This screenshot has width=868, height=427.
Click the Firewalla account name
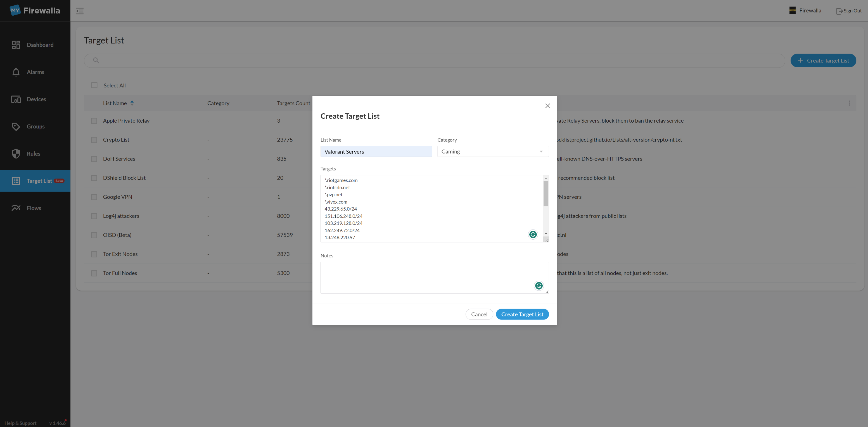pos(810,10)
